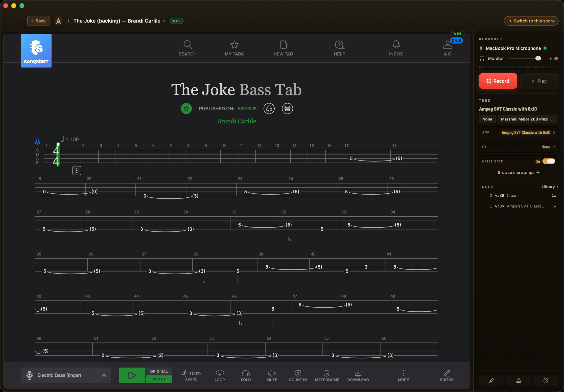The image size is (564, 392).
Task: Create a New Tab
Action: click(x=283, y=48)
